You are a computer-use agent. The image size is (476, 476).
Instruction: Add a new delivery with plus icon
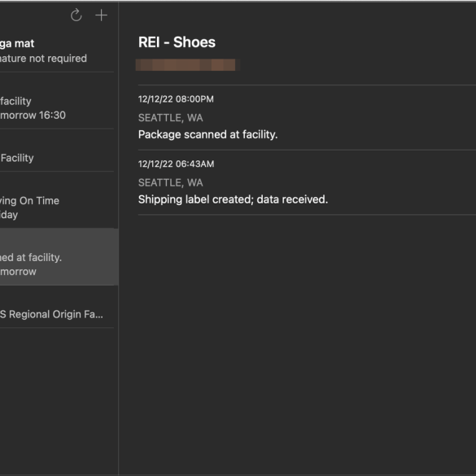click(x=101, y=15)
